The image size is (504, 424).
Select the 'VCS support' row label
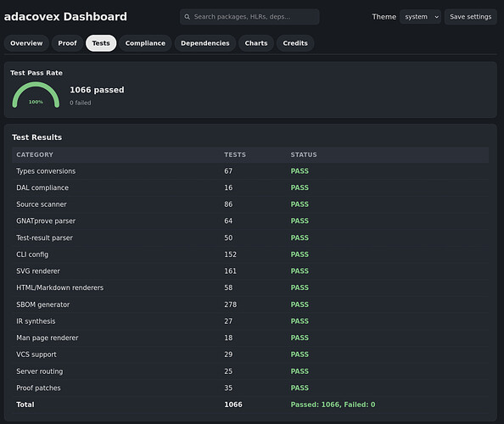(x=36, y=354)
